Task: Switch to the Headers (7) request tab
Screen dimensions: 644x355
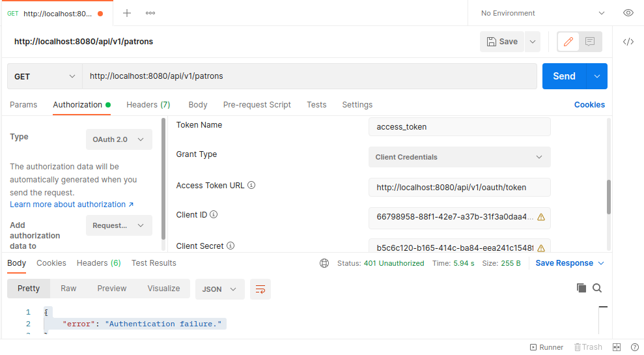Action: pyautogui.click(x=148, y=105)
